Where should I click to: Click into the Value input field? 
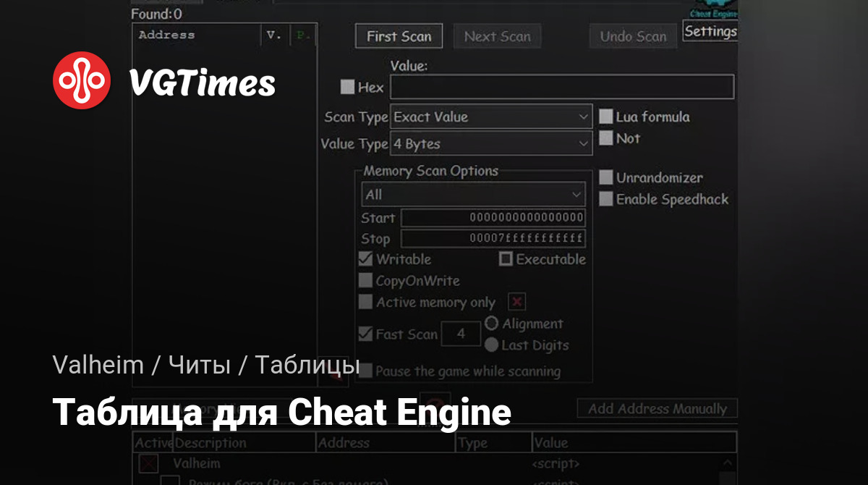click(x=562, y=88)
